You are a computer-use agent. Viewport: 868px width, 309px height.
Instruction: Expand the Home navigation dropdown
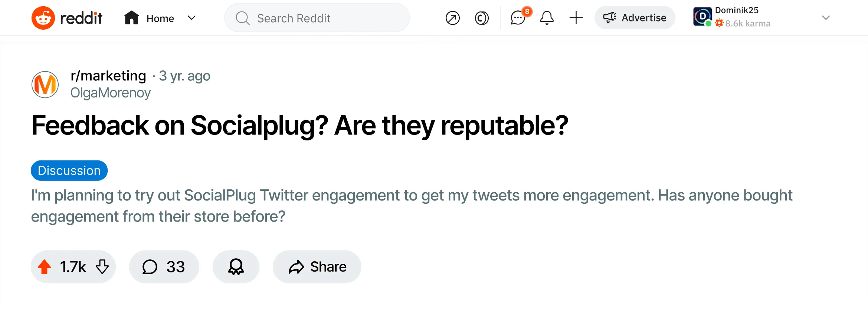(x=191, y=18)
